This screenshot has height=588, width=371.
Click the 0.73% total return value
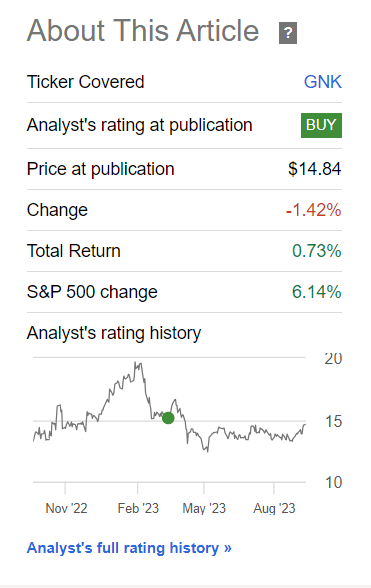(317, 251)
